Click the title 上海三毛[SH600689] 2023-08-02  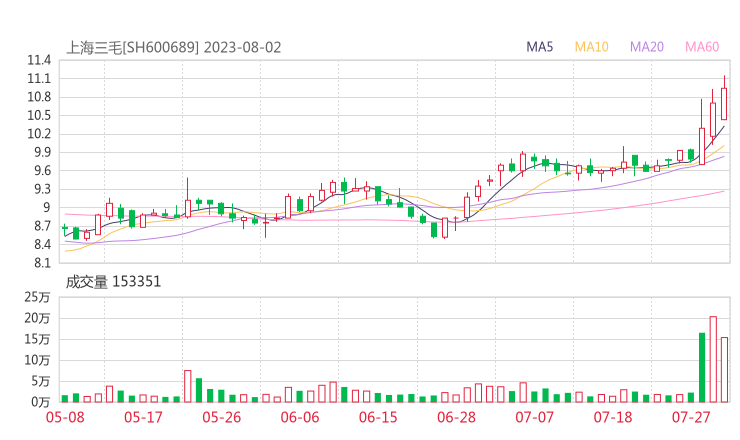pos(174,48)
